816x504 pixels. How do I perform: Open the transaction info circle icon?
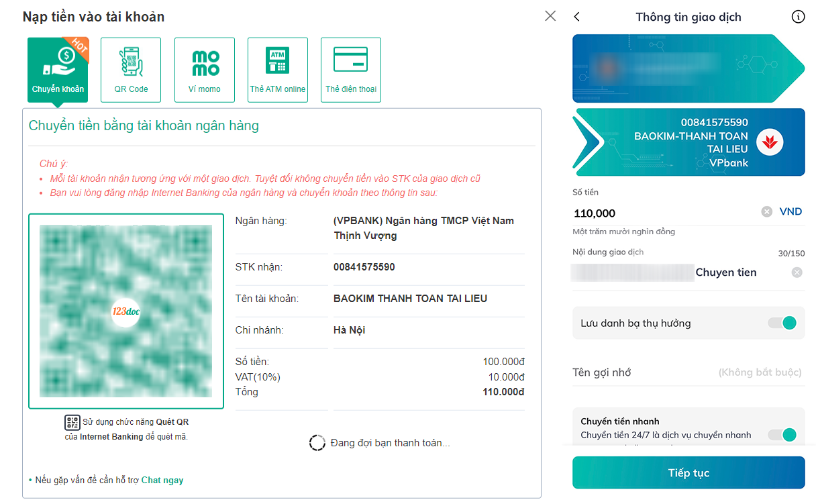pyautogui.click(x=798, y=17)
